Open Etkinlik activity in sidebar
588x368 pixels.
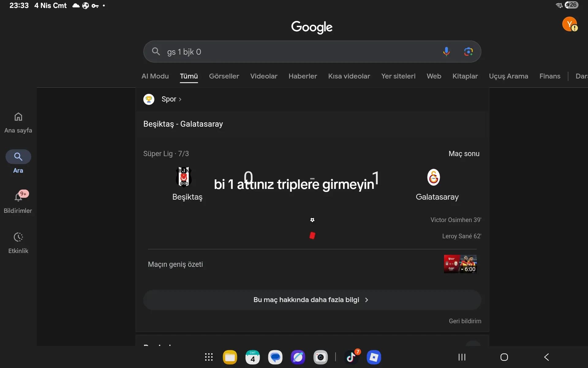tap(18, 243)
